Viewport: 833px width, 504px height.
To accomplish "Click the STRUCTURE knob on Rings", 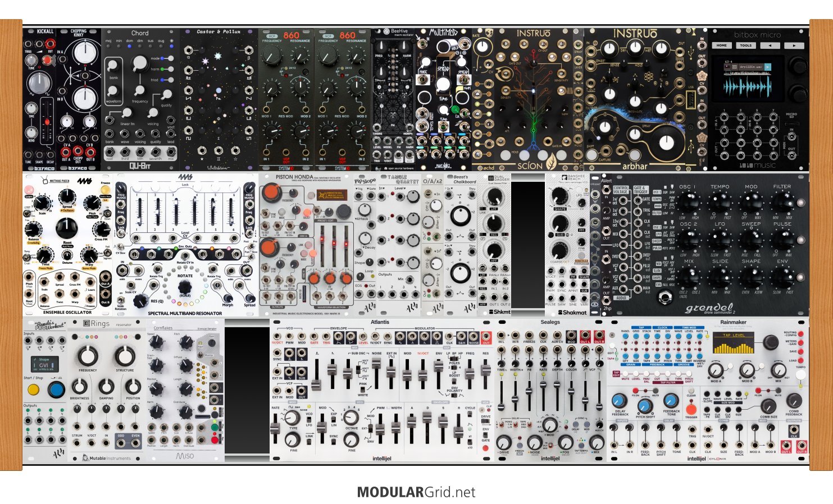I will click(x=125, y=356).
